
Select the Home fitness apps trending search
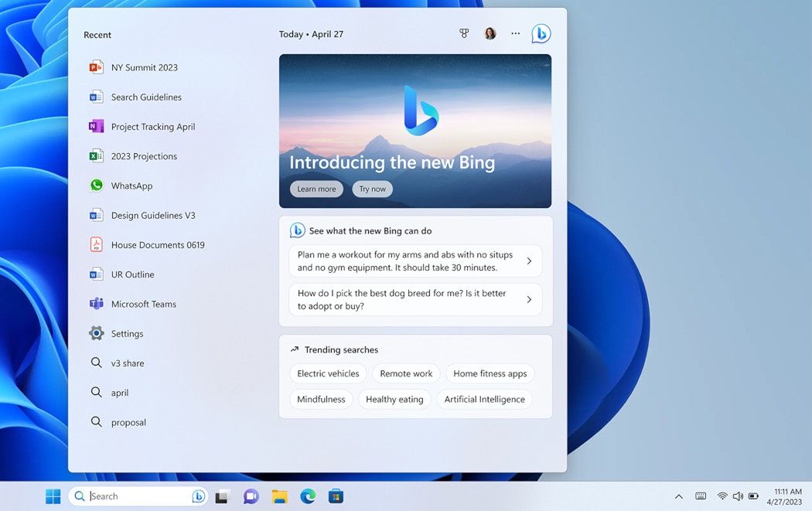tap(490, 373)
